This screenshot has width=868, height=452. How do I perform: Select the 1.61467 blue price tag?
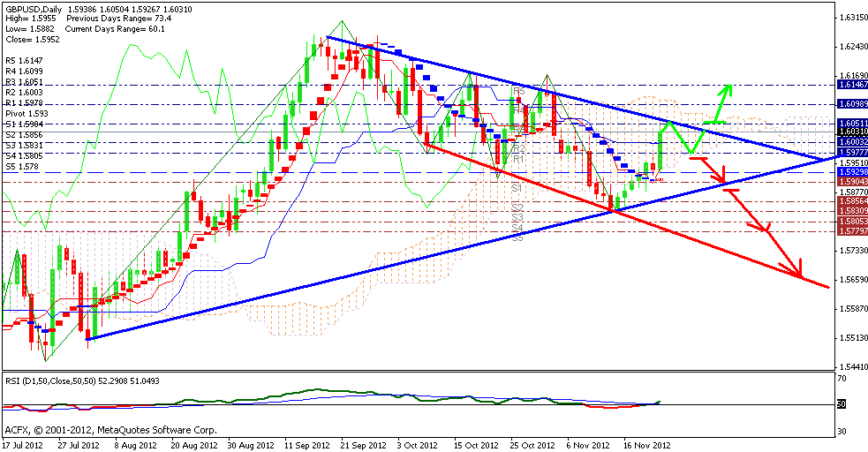852,84
